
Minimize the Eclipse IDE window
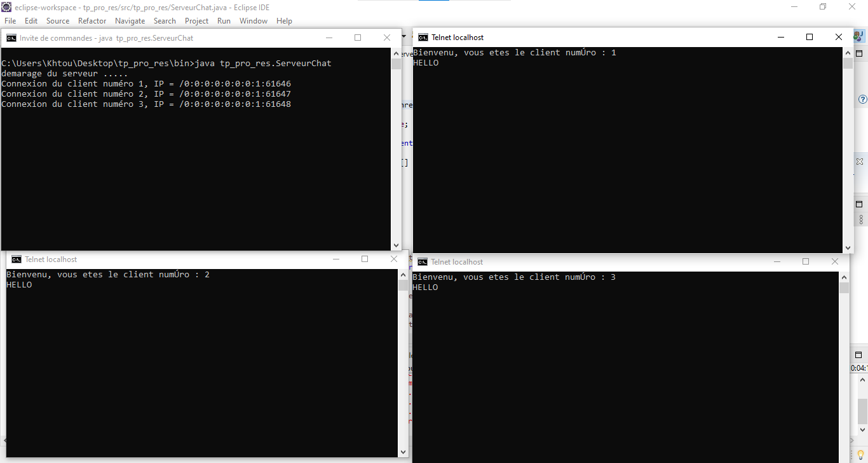point(794,6)
